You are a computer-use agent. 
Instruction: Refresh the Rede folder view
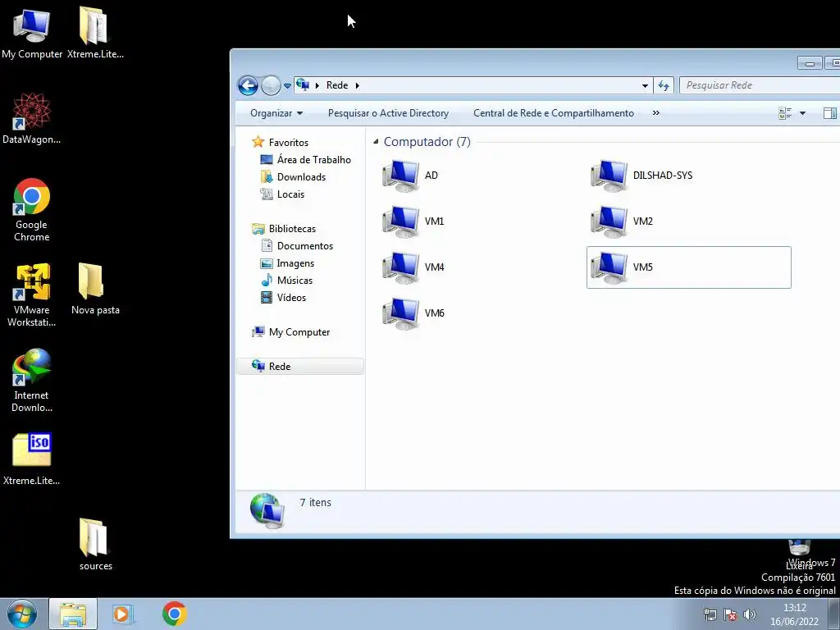[663, 85]
